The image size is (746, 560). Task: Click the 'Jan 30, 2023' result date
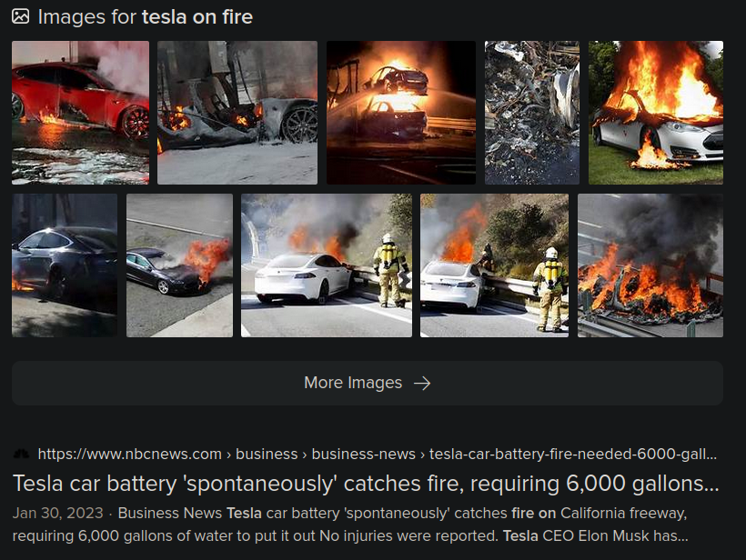tap(57, 513)
